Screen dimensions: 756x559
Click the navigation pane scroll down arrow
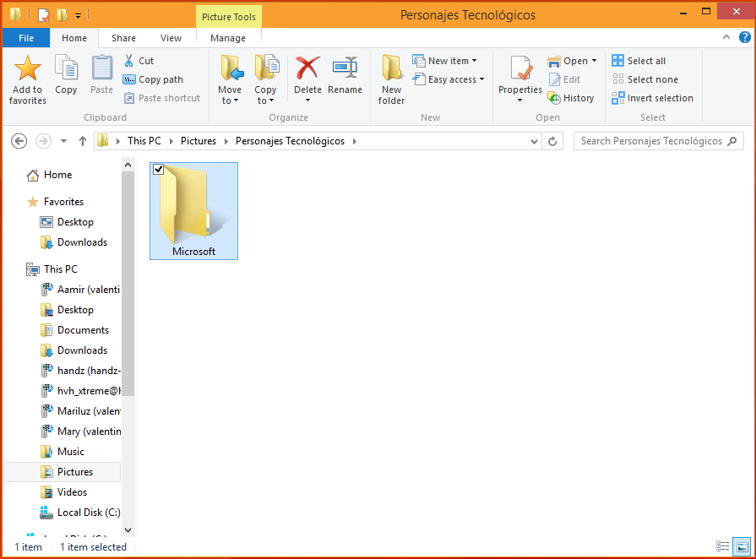point(128,529)
